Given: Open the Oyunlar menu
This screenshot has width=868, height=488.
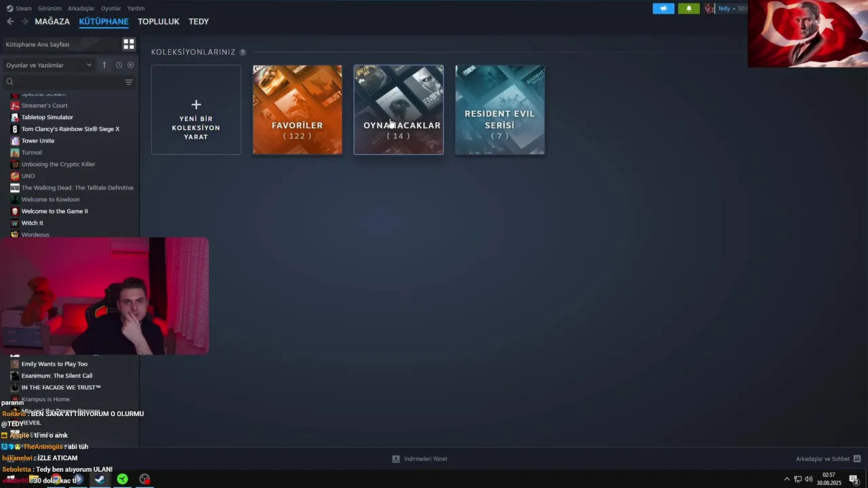Looking at the screenshot, I should (x=111, y=8).
